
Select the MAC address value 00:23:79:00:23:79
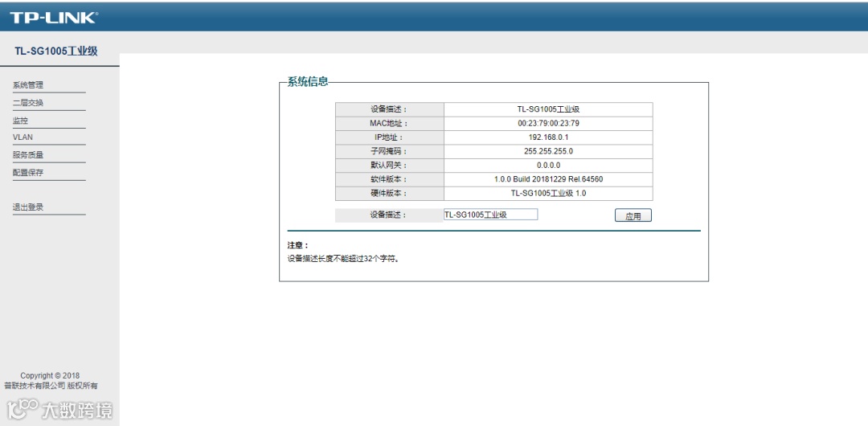click(548, 123)
